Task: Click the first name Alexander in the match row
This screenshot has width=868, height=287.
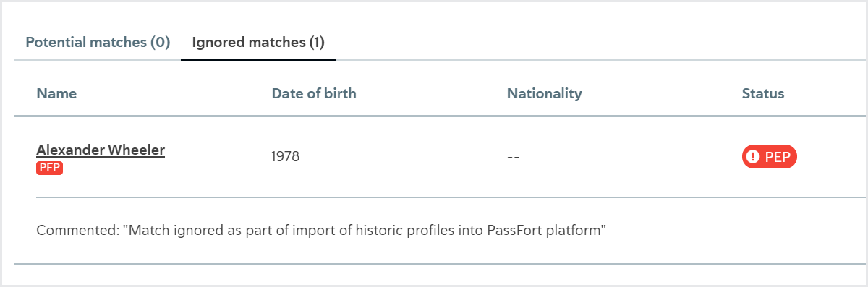Action: coord(70,150)
